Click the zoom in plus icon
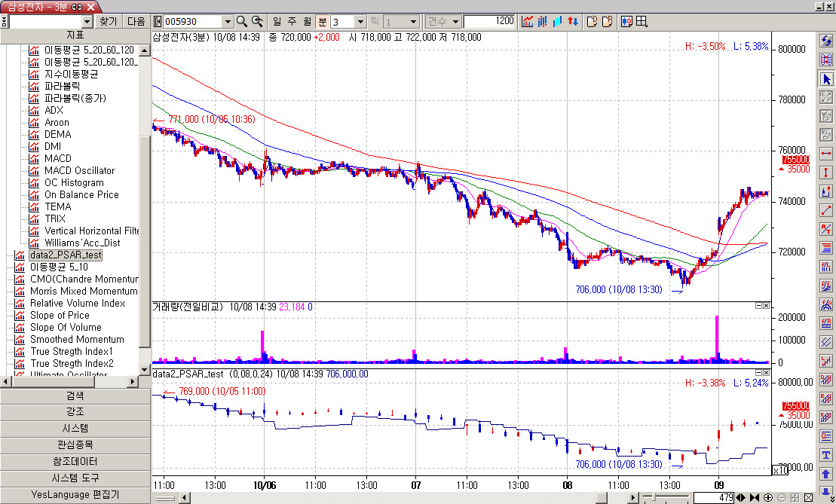This screenshot has width=836, height=504. tap(768, 498)
